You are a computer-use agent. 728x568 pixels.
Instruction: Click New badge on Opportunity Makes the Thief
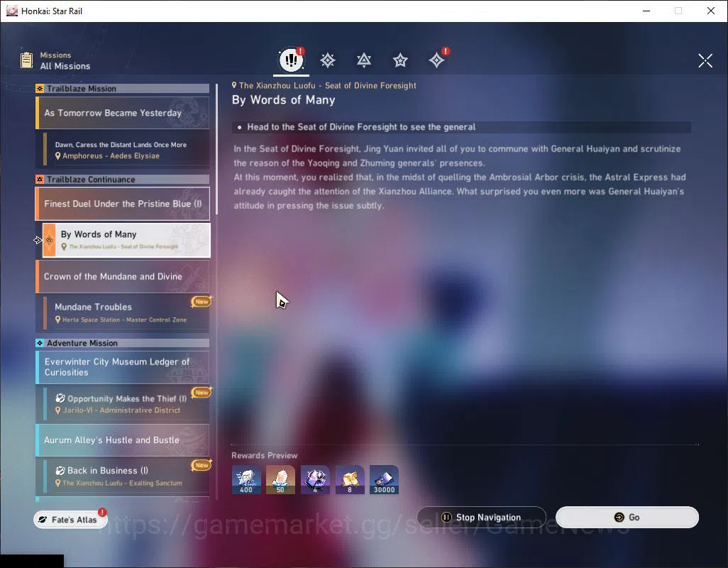(x=202, y=393)
